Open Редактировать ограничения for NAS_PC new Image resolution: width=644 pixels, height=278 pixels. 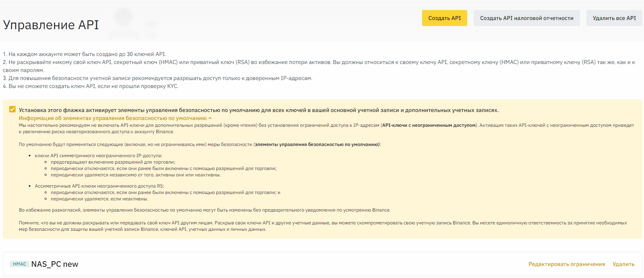coord(566,264)
